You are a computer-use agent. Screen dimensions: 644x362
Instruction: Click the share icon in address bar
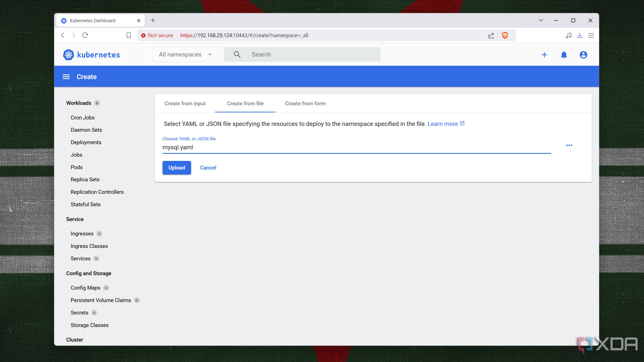491,35
